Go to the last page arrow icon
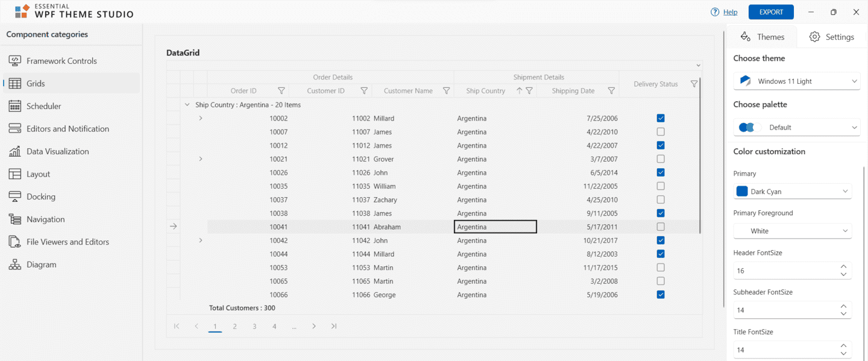This screenshot has height=361, width=868. click(333, 327)
